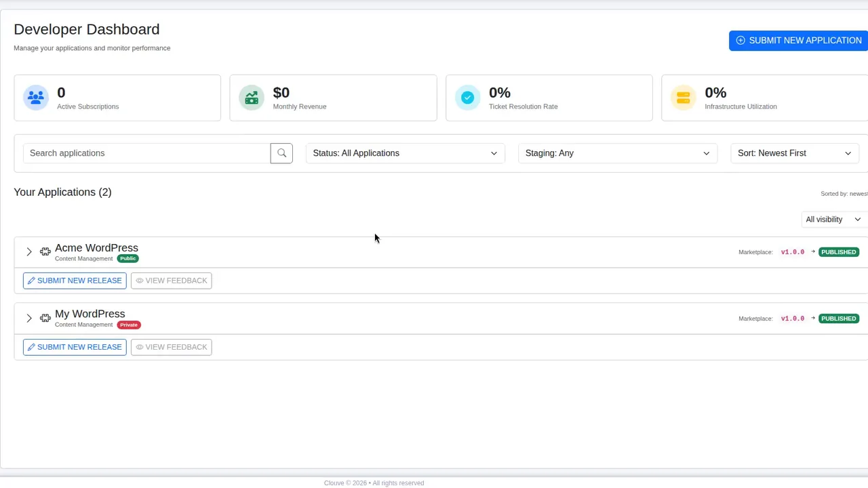Click the Infrastructure Utilization server icon
The image size is (868, 488).
(683, 98)
